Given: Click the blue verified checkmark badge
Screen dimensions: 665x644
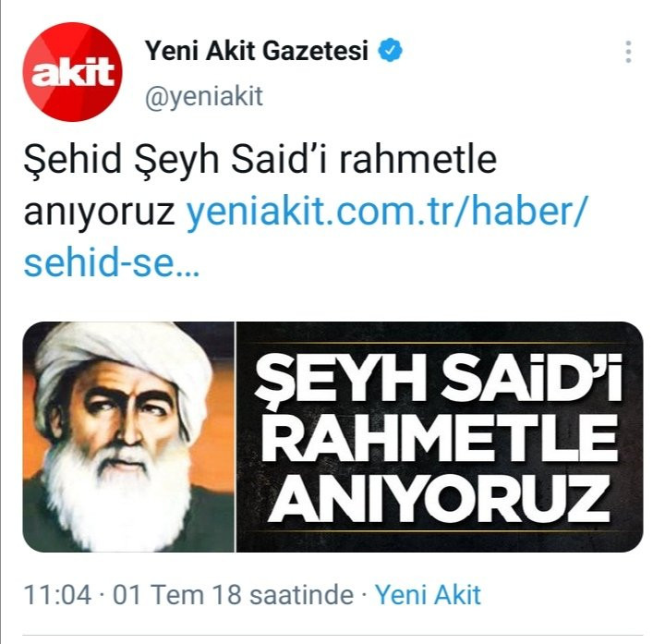Looking at the screenshot, I should coord(390,50).
